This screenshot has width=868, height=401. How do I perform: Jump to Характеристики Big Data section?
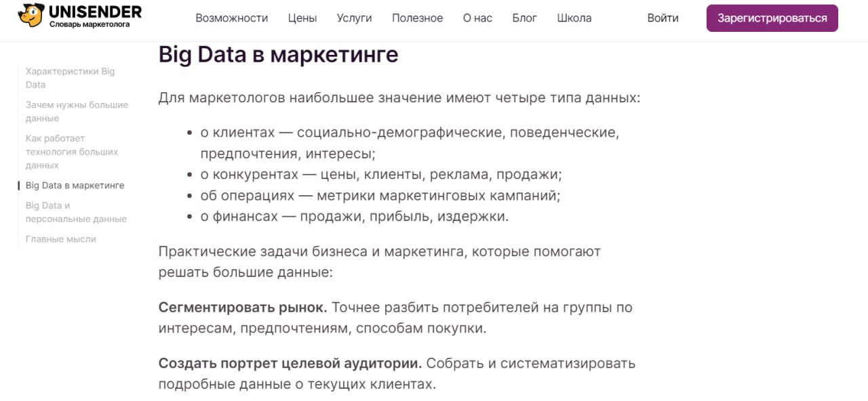[71, 78]
